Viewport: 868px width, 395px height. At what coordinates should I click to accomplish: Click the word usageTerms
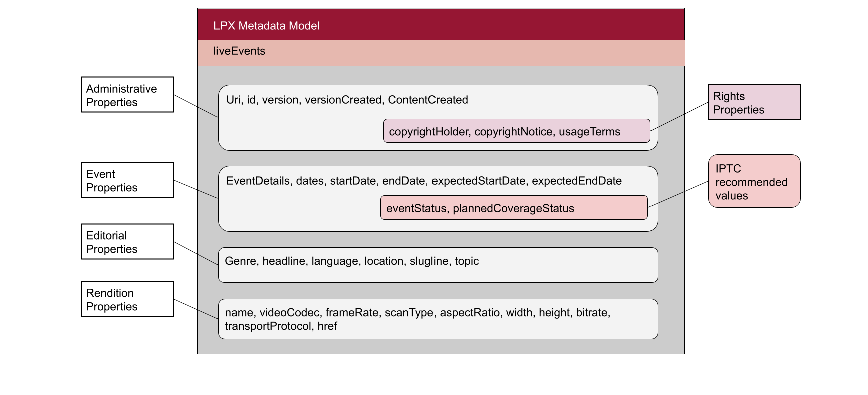[x=589, y=132]
